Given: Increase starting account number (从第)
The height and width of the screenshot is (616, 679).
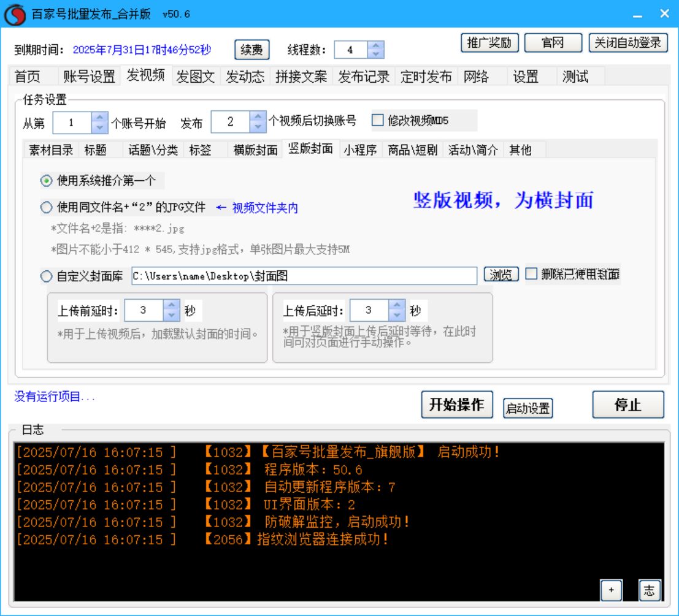Looking at the screenshot, I should [x=99, y=117].
